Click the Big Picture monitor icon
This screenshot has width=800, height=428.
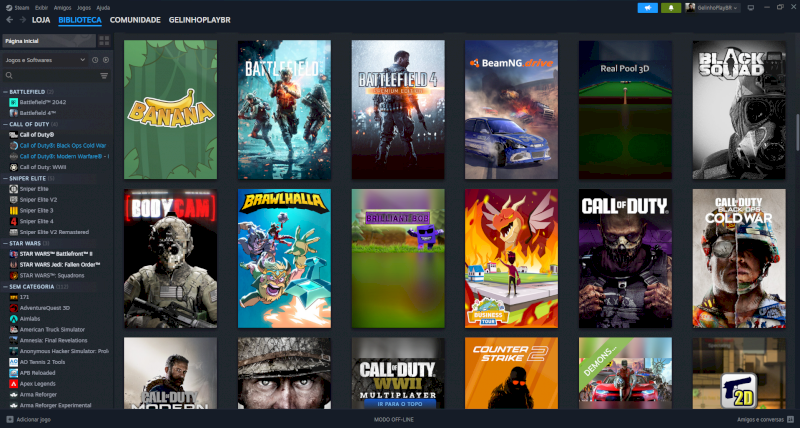[x=751, y=8]
